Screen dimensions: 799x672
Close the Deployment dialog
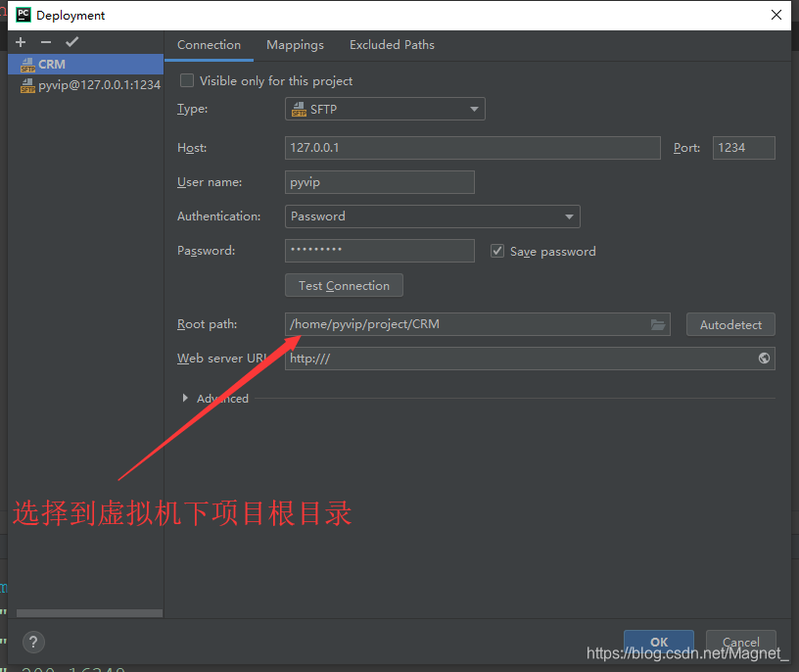pos(776,15)
